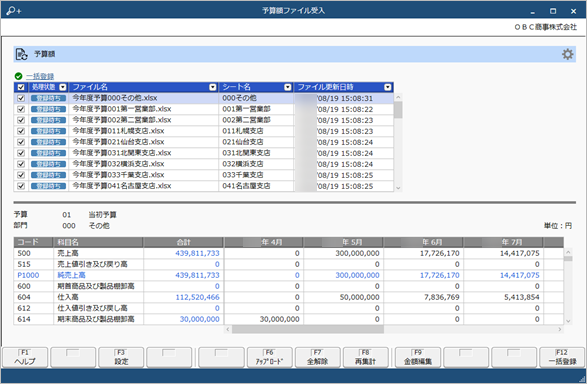The image size is (587, 384).
Task: Click the コード column header
Action: click(34, 242)
